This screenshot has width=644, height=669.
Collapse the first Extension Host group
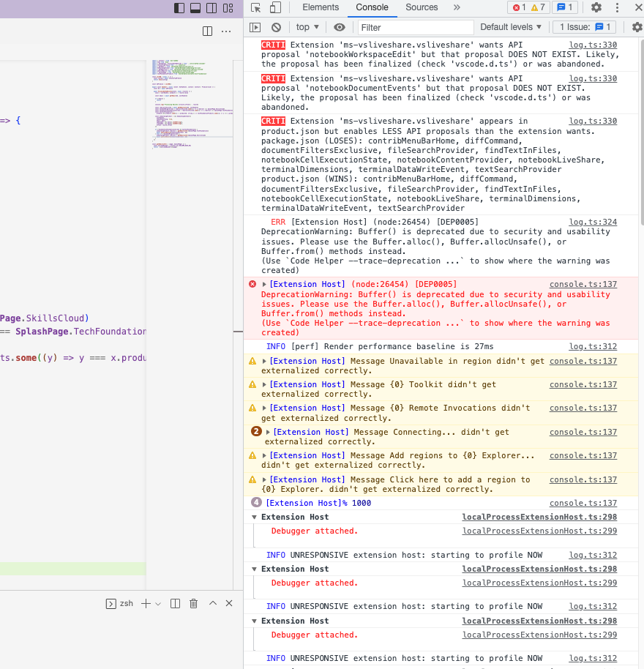[254, 517]
